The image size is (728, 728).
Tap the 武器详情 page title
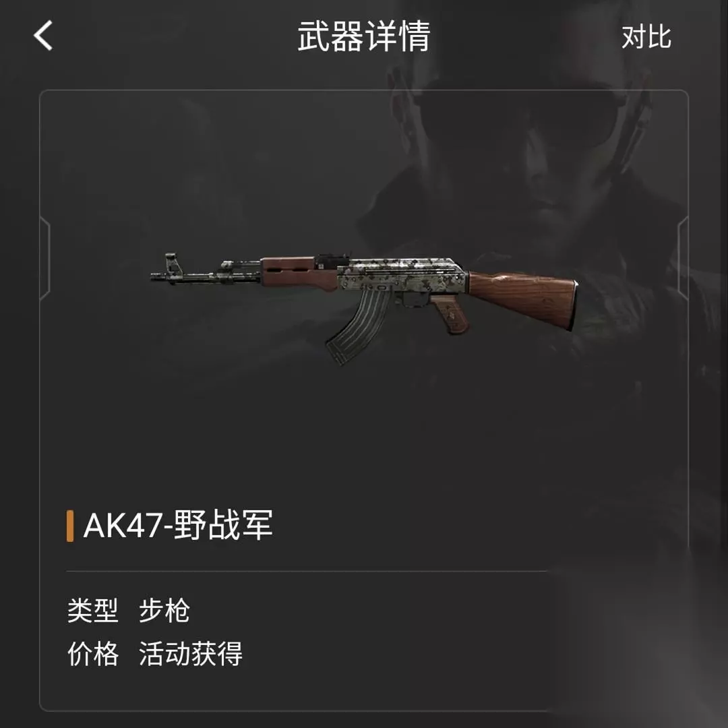(x=363, y=36)
